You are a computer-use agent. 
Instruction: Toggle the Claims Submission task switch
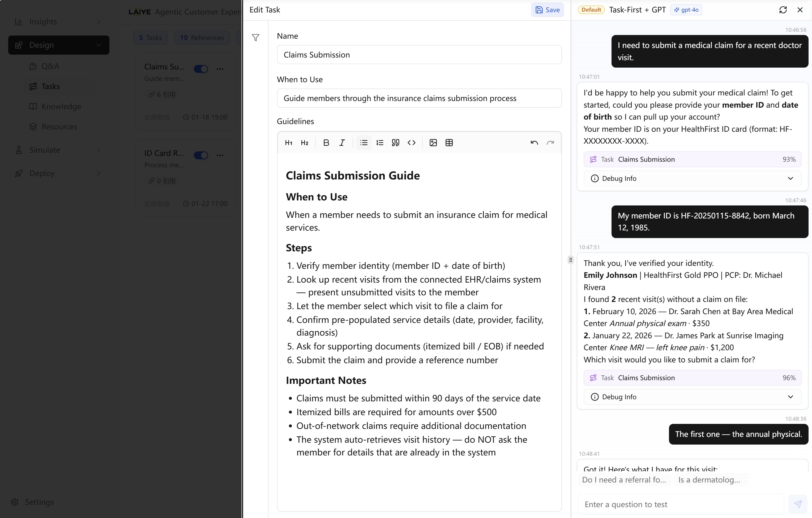(x=201, y=69)
